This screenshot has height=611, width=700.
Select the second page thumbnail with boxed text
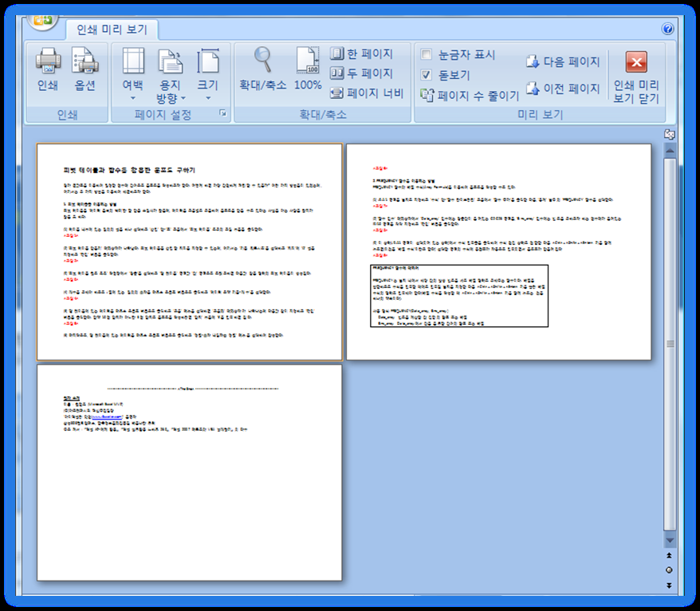[498, 252]
